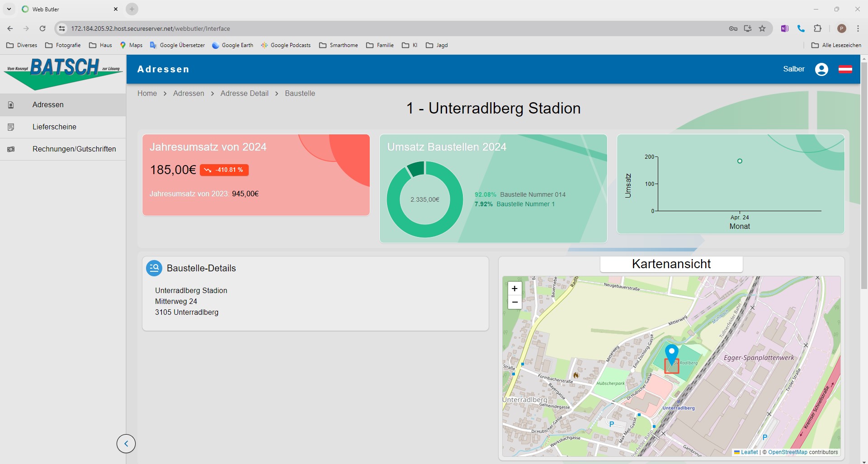This screenshot has height=464, width=868.
Task: Click the dark green donut chart segment
Action: [x=415, y=169]
